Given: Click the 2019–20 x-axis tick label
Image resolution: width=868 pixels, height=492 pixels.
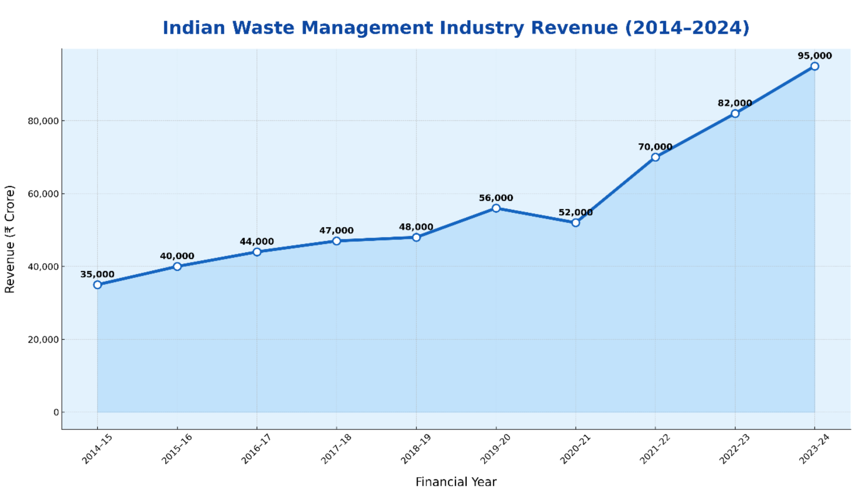Looking at the screenshot, I should [x=495, y=449].
